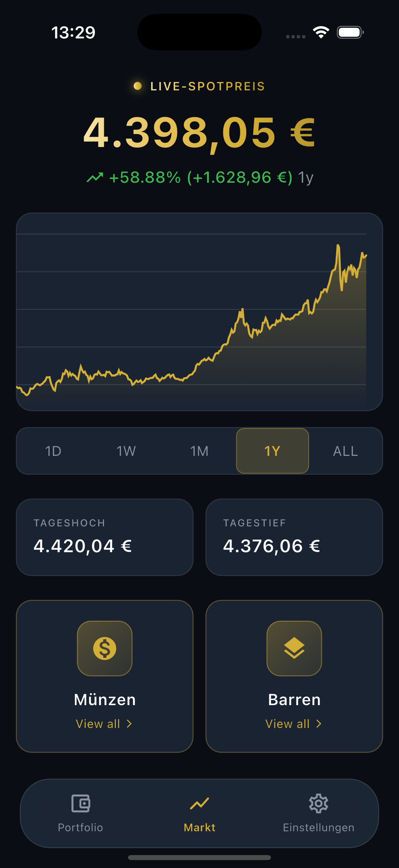
Task: Go to the Einstellungen tab label
Action: tap(318, 828)
